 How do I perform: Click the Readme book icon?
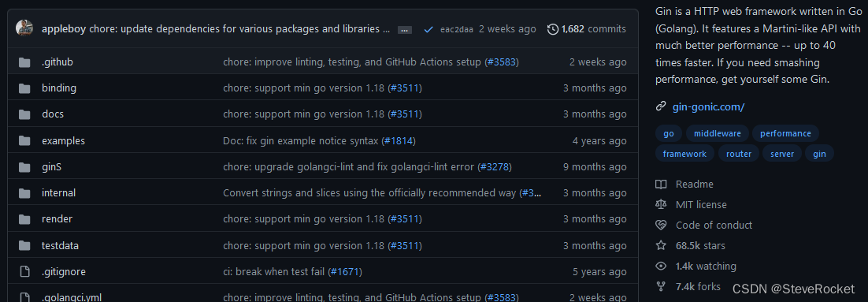660,184
